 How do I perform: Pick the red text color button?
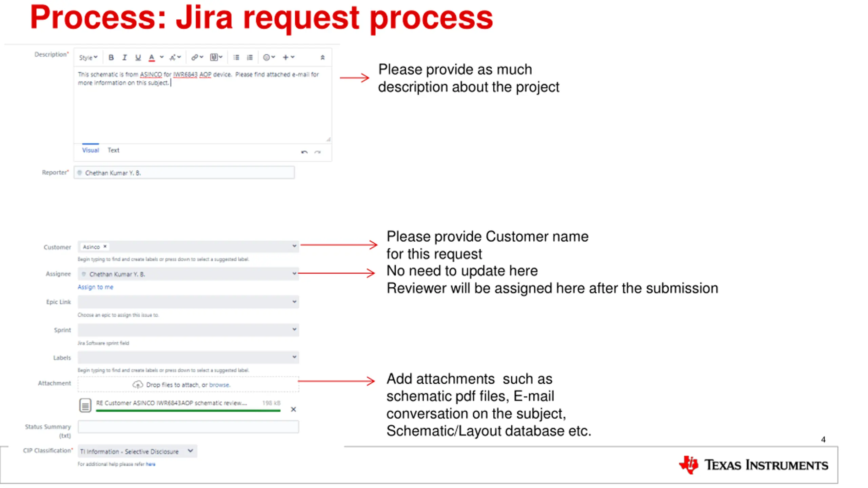coord(152,58)
